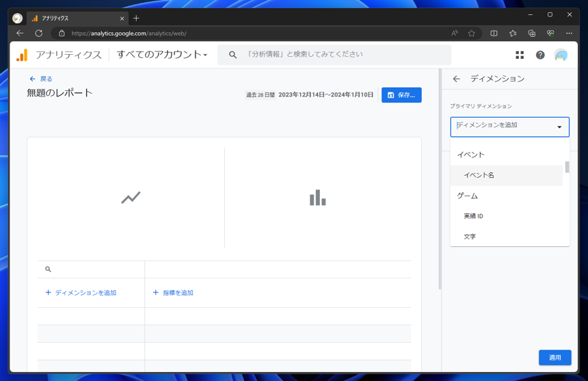
Task: Click the 無題のレポート title
Action: (x=59, y=92)
